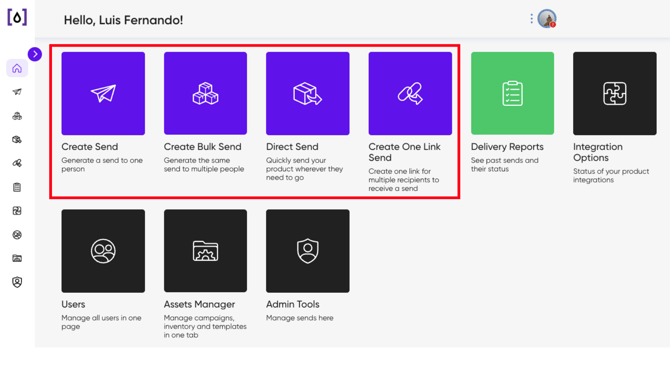Open the Integration Options puzzle tile
The height and width of the screenshot is (376, 670).
pyautogui.click(x=615, y=93)
